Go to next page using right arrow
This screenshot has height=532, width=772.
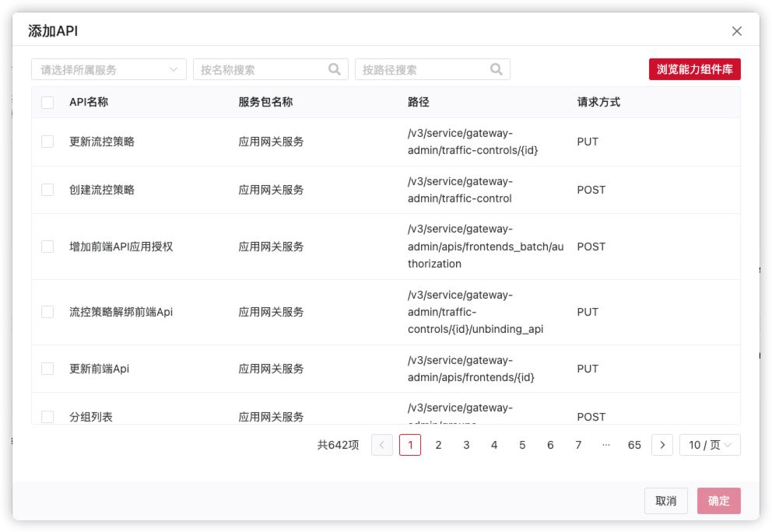tap(662, 445)
